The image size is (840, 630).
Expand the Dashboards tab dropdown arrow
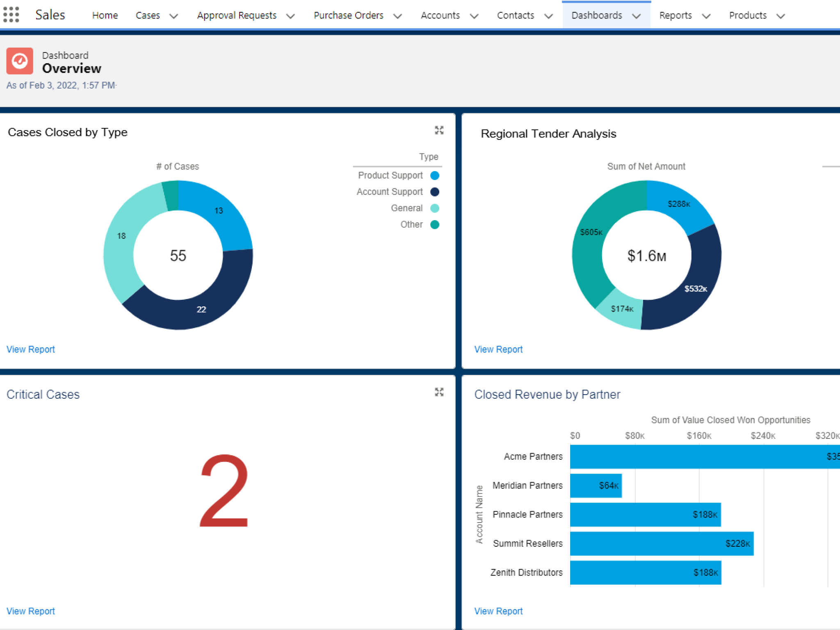[637, 16]
